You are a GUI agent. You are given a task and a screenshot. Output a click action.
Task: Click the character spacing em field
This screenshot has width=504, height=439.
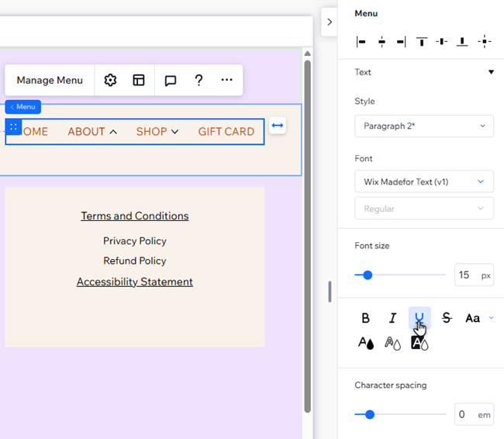[474, 414]
